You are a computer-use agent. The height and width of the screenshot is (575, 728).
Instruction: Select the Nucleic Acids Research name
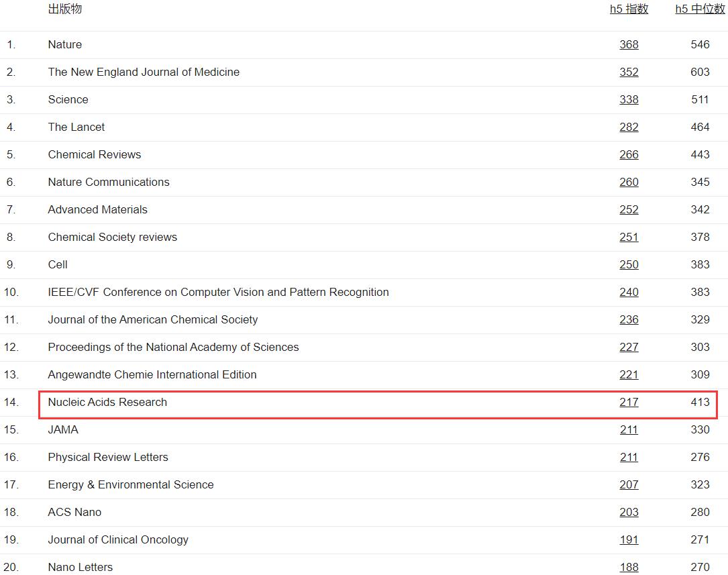(107, 403)
